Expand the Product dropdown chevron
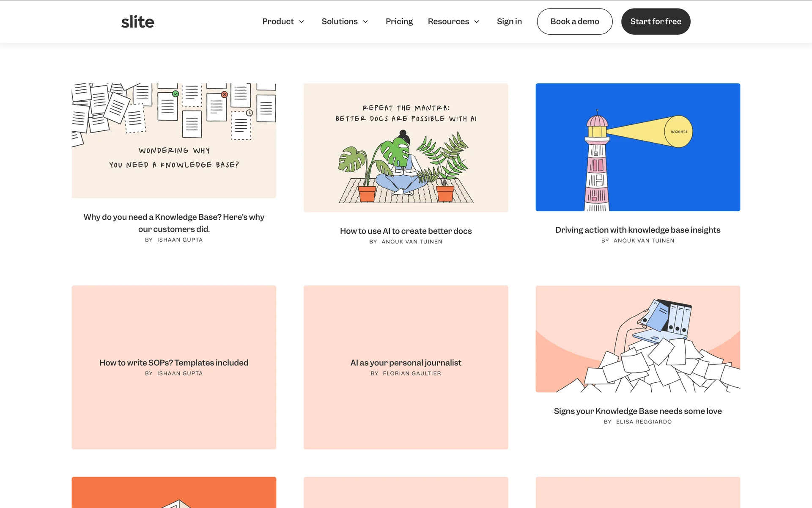 (x=302, y=22)
